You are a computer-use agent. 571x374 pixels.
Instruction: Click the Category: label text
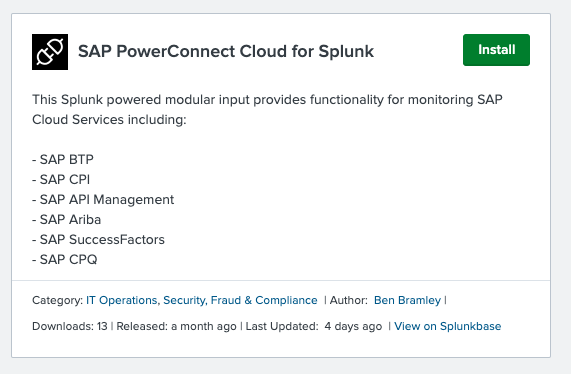(58, 300)
